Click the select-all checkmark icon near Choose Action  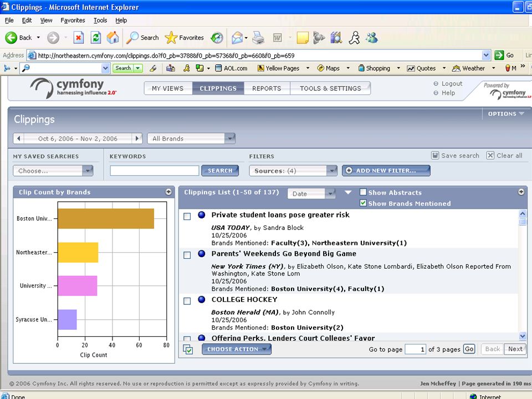pyautogui.click(x=188, y=349)
